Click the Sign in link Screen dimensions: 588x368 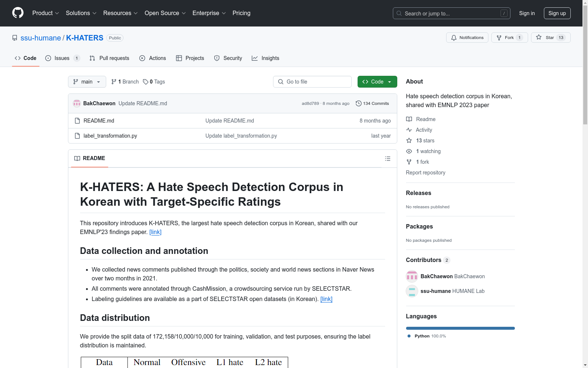[527, 13]
